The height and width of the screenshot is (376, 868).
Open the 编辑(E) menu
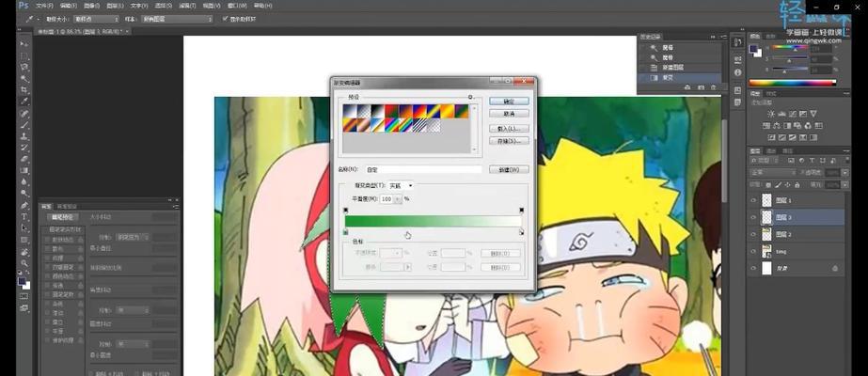(x=69, y=6)
